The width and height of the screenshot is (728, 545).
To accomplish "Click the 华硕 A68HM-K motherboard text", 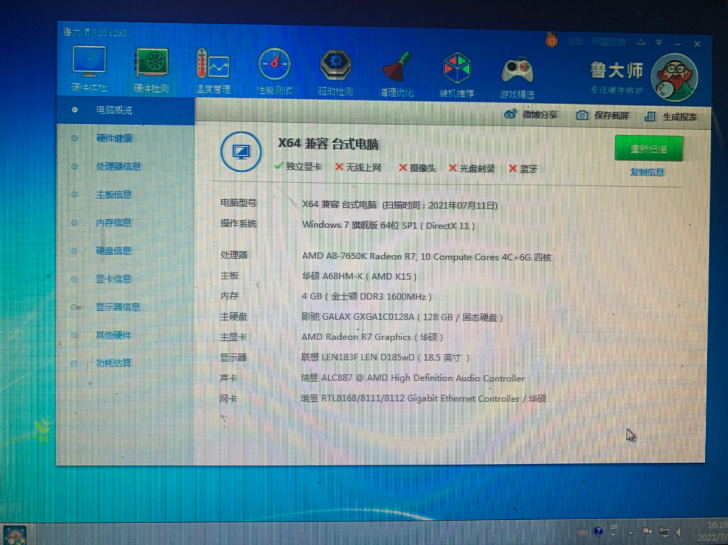I will point(359,276).
